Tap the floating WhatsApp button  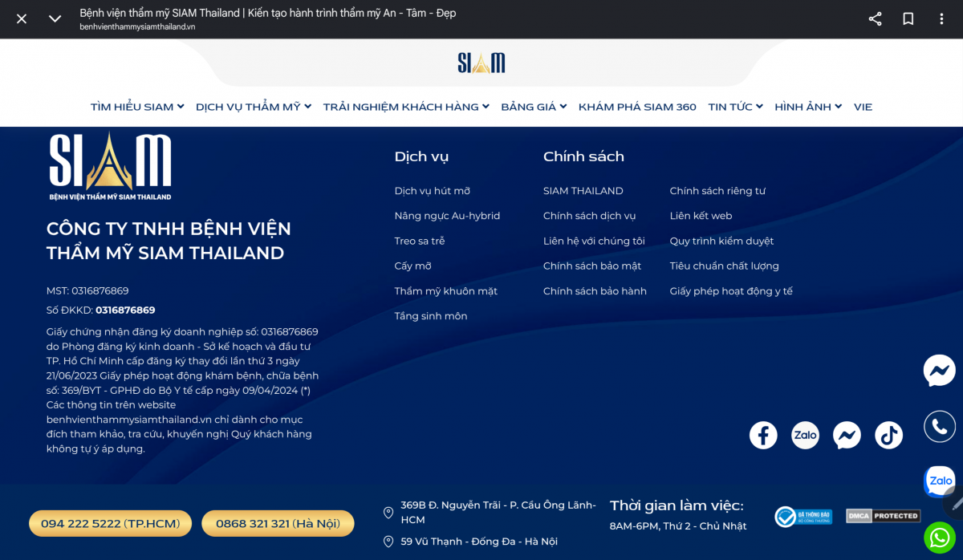(x=940, y=538)
